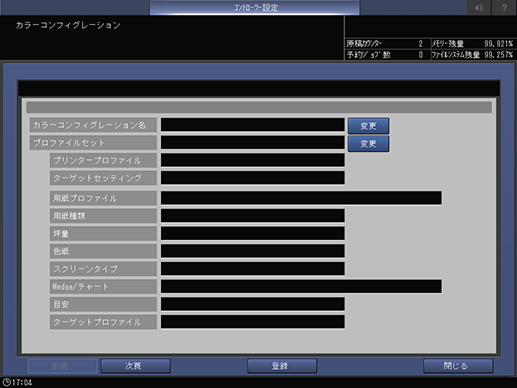The image size is (517, 388).
Task: Click the speaker sound icon
Action: point(479,7)
